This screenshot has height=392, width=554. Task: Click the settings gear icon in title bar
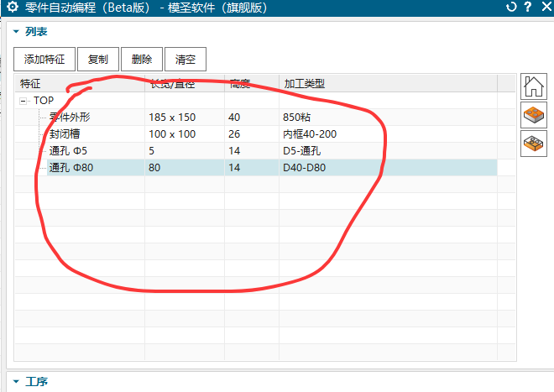point(13,7)
